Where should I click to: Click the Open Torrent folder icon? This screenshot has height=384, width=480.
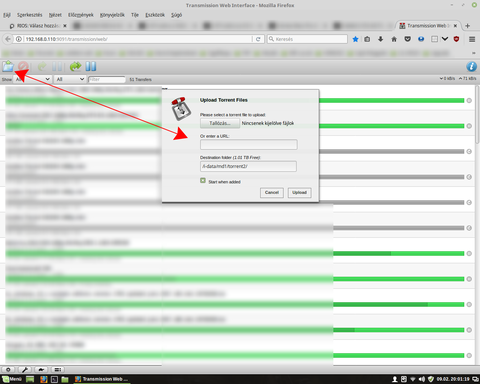point(8,66)
